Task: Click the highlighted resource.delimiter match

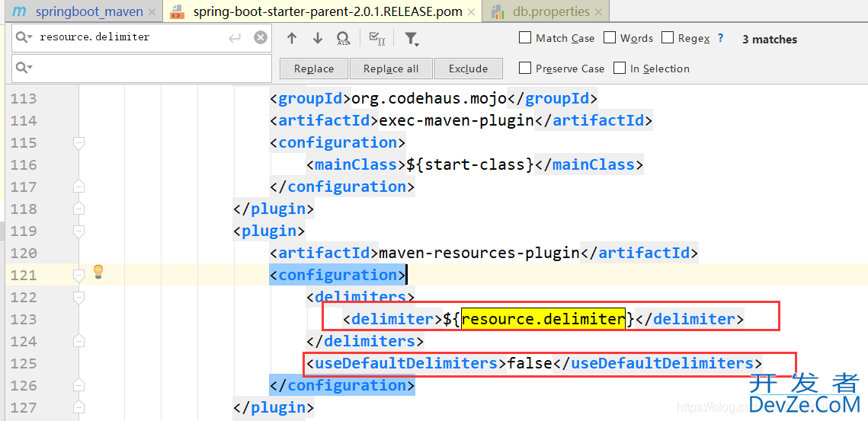Action: click(543, 319)
